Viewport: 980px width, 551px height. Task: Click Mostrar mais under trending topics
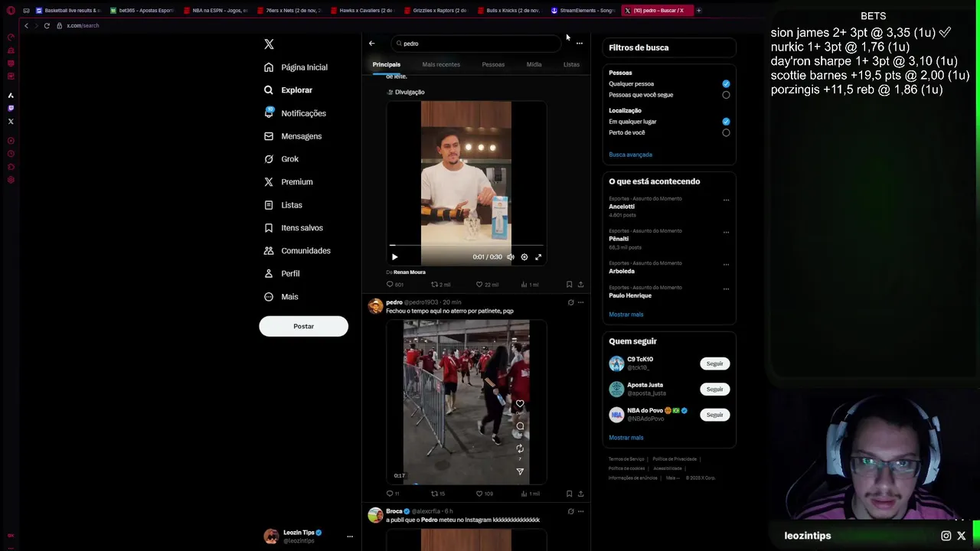[626, 315]
